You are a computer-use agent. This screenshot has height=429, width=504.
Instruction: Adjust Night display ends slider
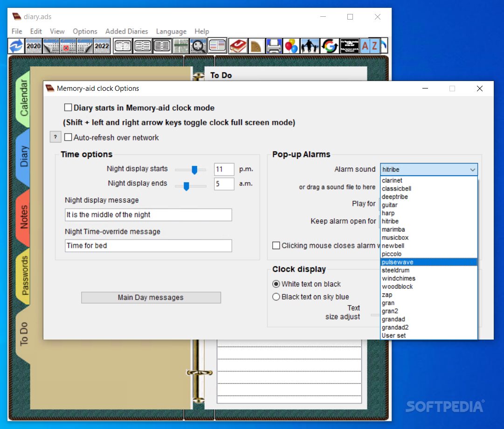coord(186,186)
